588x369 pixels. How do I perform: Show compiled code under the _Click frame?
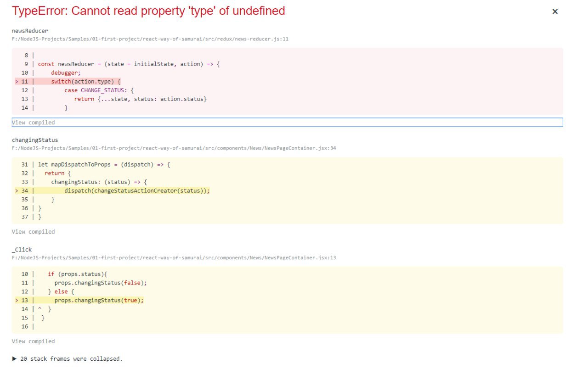click(33, 341)
